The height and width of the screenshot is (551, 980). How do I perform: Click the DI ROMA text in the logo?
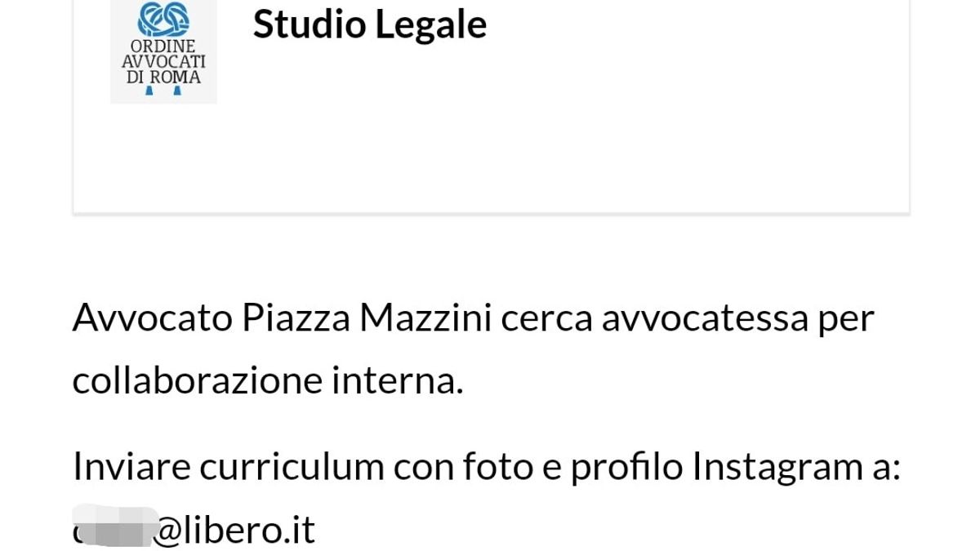pyautogui.click(x=163, y=78)
